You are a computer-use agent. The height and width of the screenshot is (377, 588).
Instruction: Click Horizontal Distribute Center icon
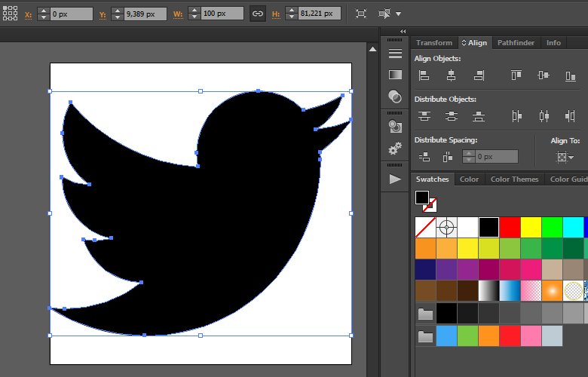coord(544,116)
